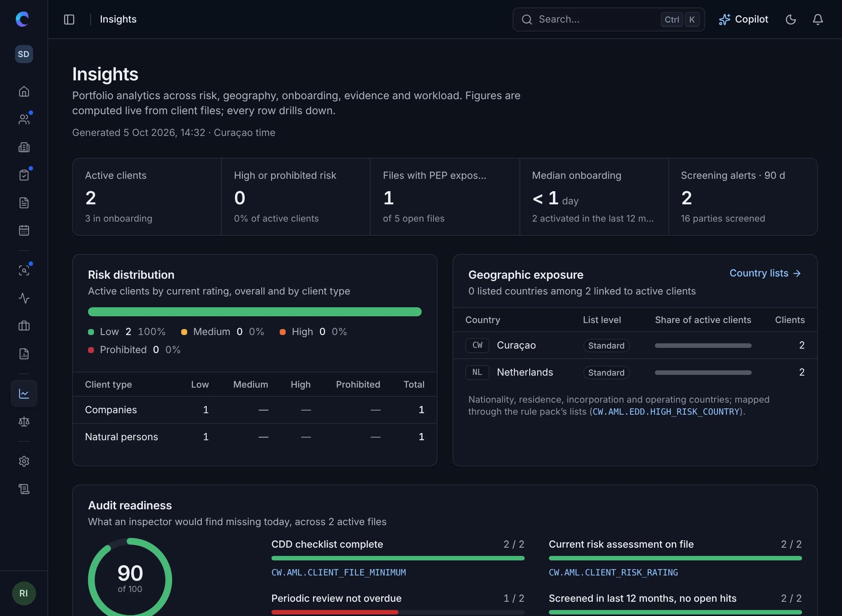
Task: Open the reports chart-file icon
Action: 24,354
